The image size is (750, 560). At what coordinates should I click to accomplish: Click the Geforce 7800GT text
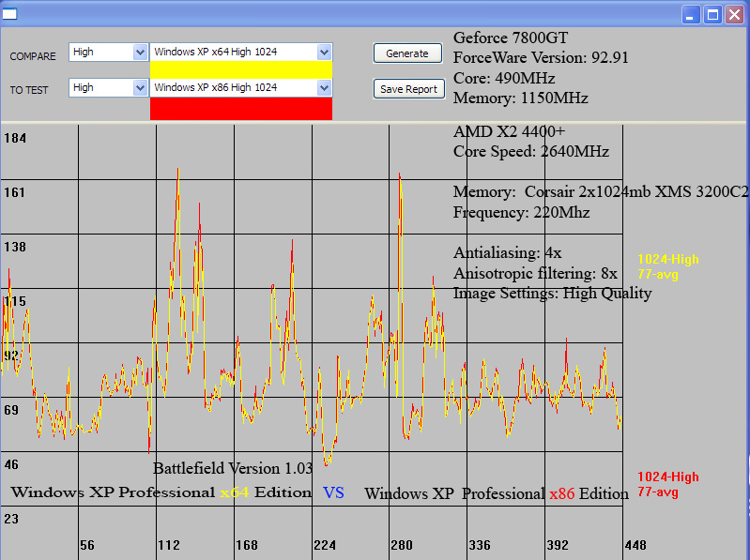[511, 38]
